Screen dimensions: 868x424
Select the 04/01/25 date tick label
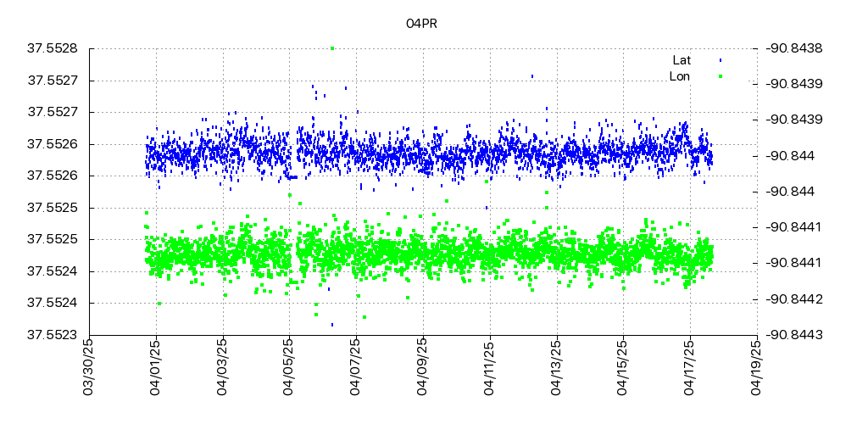pos(155,366)
